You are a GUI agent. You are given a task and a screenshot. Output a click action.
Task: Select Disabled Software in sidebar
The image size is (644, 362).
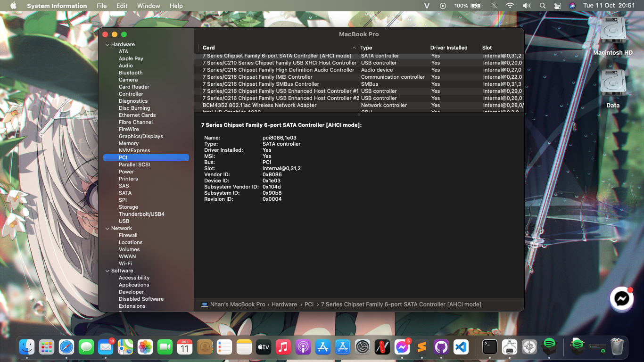click(x=141, y=299)
